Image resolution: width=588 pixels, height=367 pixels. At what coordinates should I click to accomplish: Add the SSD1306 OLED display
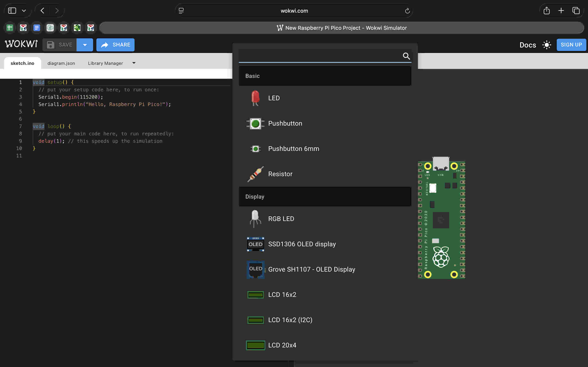(x=302, y=244)
